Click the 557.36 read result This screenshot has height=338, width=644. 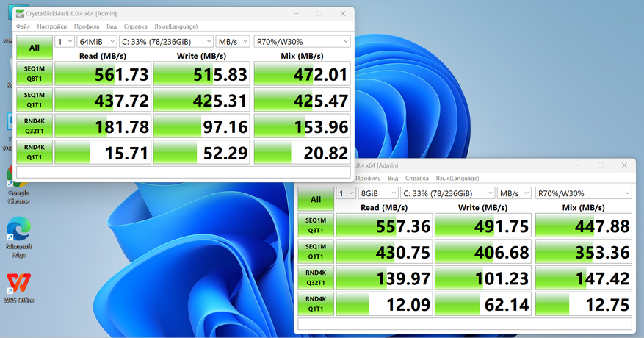(385, 226)
